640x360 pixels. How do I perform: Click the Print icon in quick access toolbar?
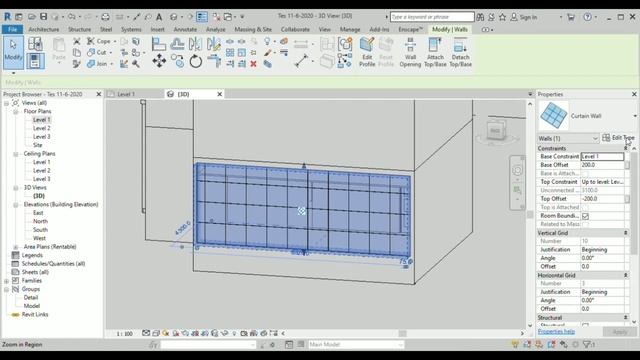tap(105, 17)
